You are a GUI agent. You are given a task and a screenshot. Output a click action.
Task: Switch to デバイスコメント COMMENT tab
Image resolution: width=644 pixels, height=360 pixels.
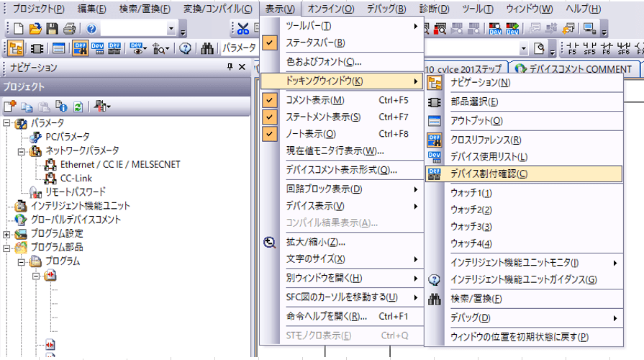pyautogui.click(x=574, y=68)
